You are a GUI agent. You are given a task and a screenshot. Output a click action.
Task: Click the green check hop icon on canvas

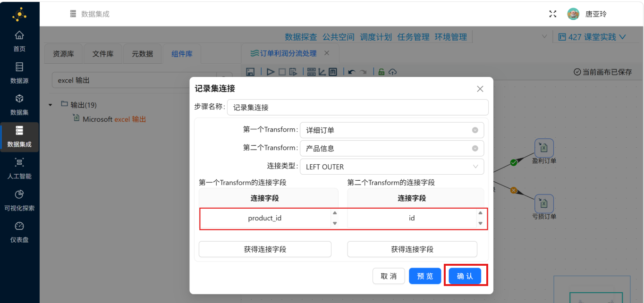point(514,163)
